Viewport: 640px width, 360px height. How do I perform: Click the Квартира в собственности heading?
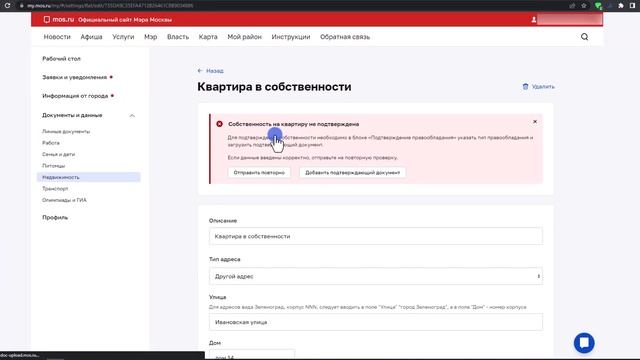pyautogui.click(x=274, y=87)
